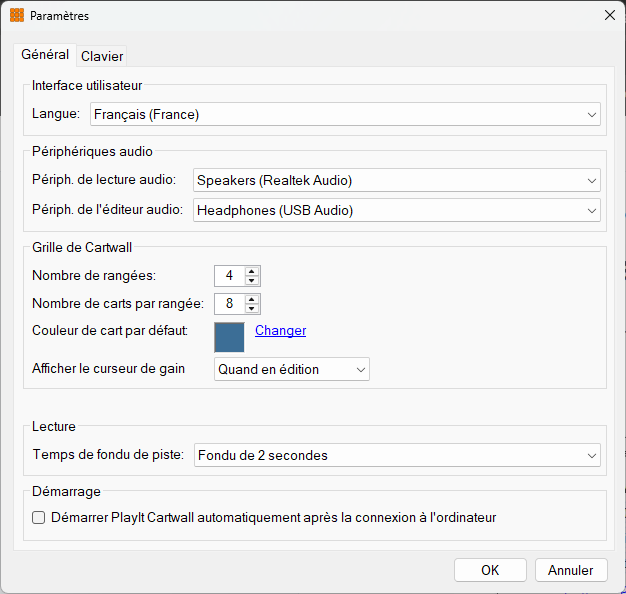626x594 pixels.
Task: Click the Annuler button
Action: click(571, 570)
